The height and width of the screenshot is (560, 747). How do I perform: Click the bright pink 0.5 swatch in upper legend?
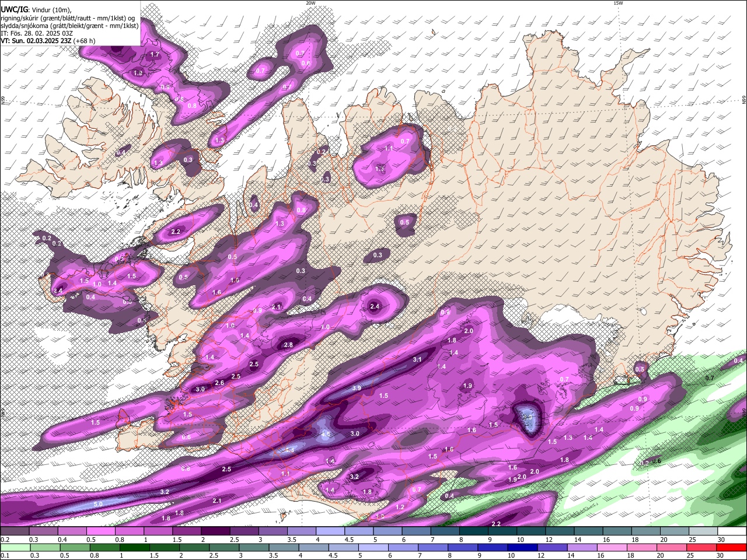[x=100, y=531]
